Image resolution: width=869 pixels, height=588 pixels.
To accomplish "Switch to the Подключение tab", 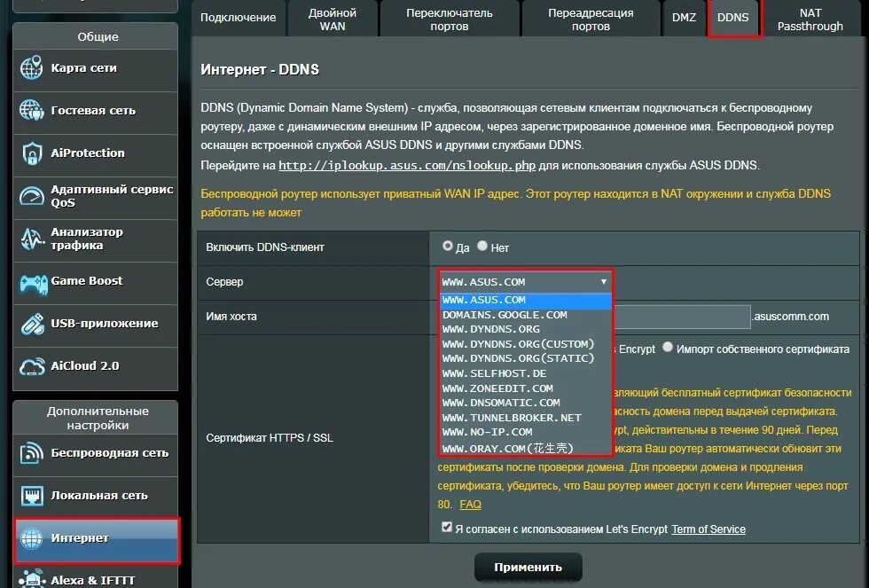I will 239,18.
